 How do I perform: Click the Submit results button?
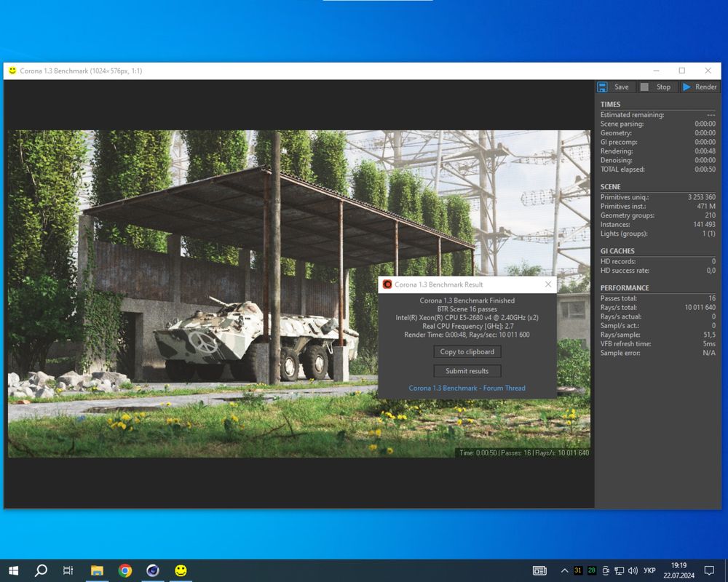[x=467, y=371]
